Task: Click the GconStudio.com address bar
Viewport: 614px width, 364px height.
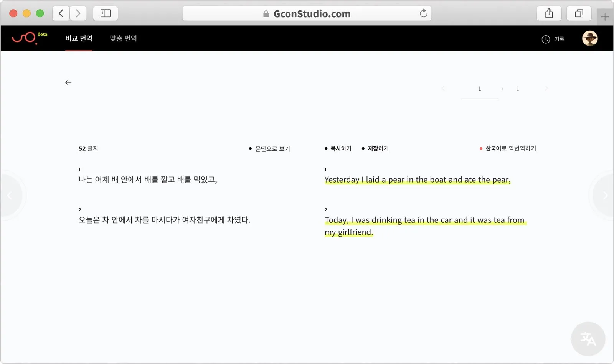Action: 307,13
